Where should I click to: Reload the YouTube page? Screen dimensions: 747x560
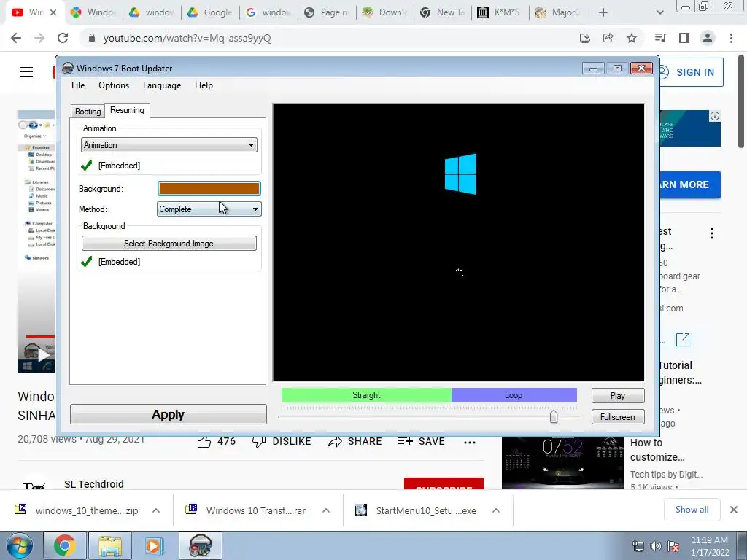pos(63,38)
